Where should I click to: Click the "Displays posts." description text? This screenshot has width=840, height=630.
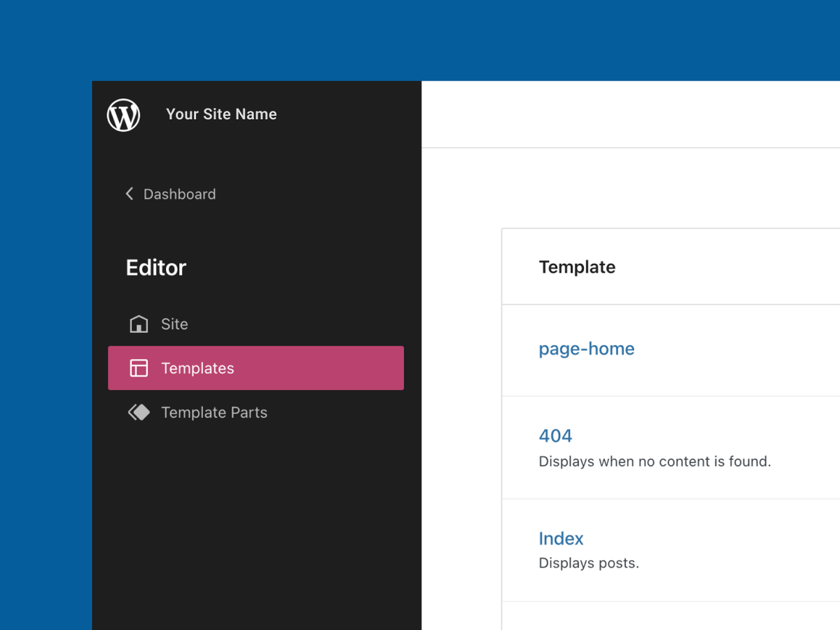(x=589, y=563)
